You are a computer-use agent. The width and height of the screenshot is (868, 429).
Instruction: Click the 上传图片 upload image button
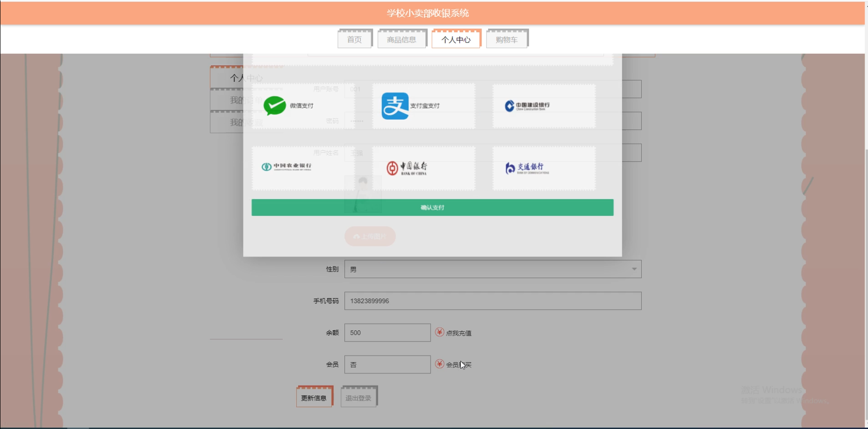pyautogui.click(x=370, y=236)
